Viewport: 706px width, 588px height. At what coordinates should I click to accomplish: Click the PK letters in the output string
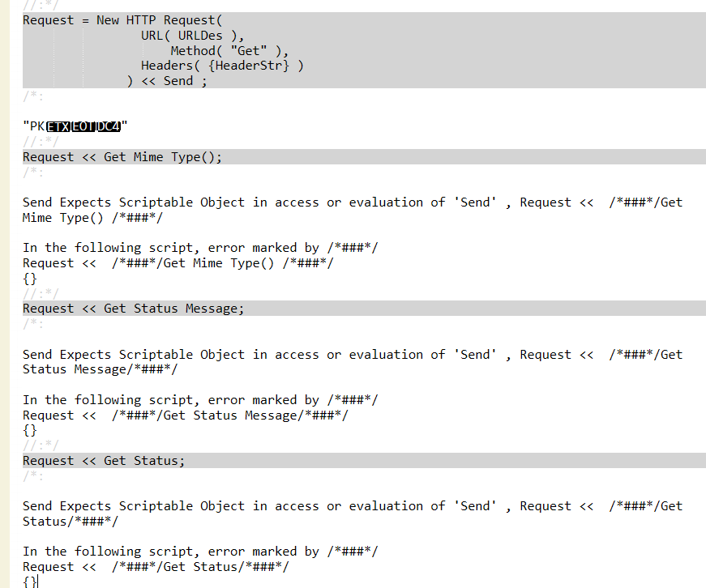[x=37, y=126]
